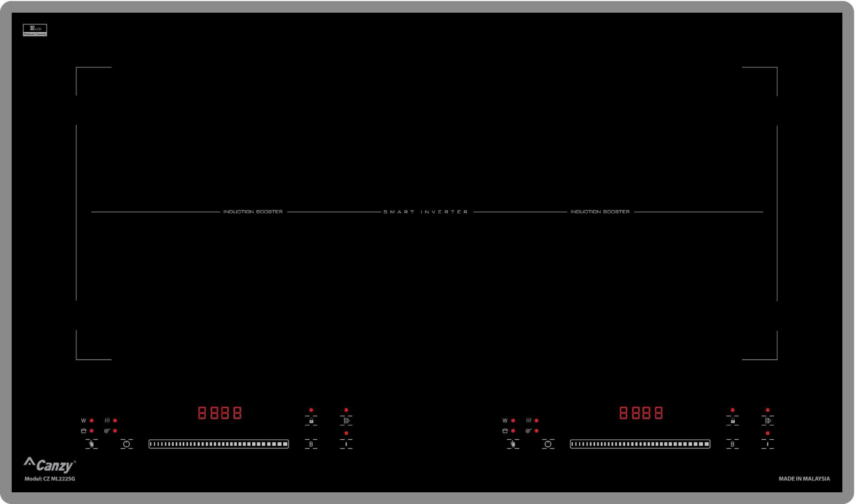Tap the red LED above the left zone's lock

[x=311, y=410]
